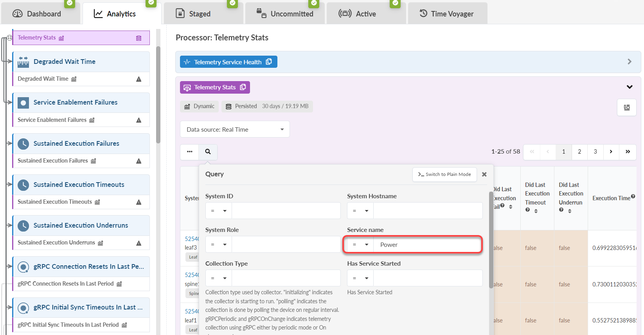
Task: Click the System Hostname input field
Action: coord(428,211)
